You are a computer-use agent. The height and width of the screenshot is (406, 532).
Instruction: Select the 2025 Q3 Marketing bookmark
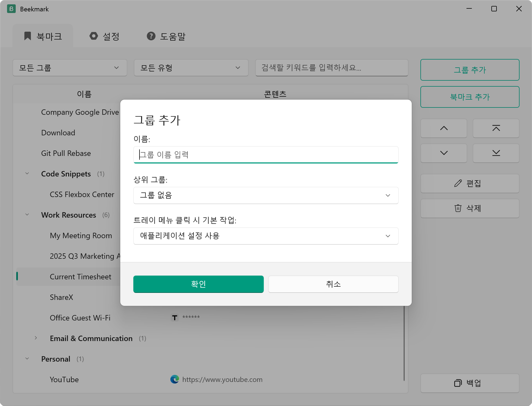85,256
